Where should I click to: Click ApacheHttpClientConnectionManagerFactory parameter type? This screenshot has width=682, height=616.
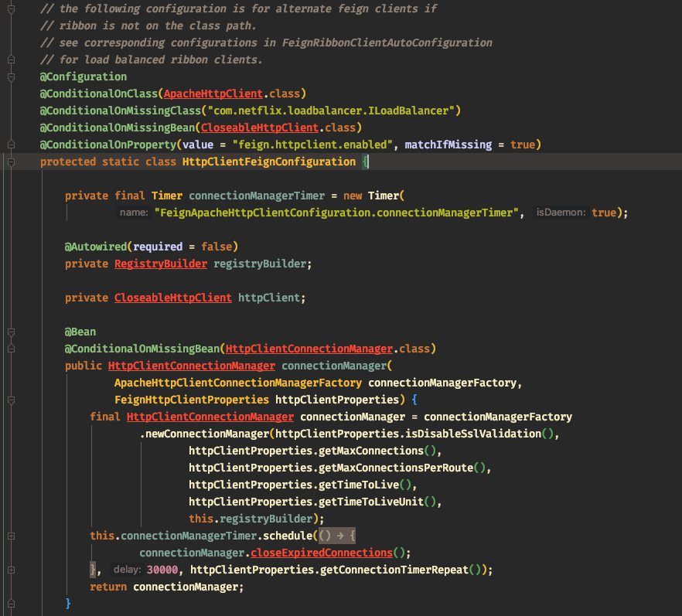click(238, 383)
